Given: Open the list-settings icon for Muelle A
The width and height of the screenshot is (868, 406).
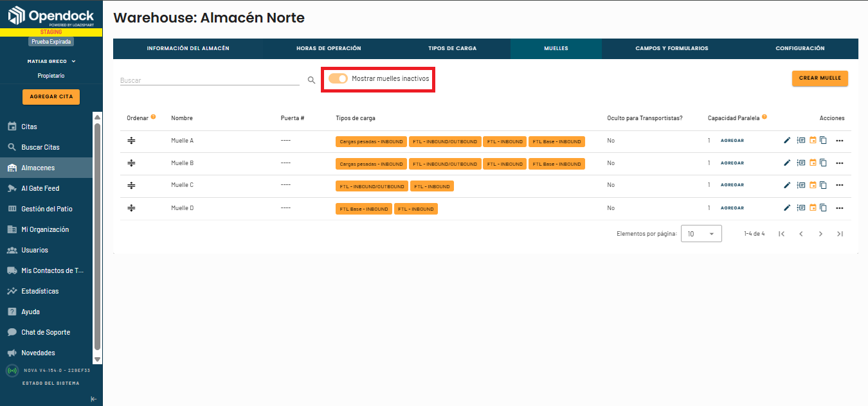Looking at the screenshot, I should point(800,141).
